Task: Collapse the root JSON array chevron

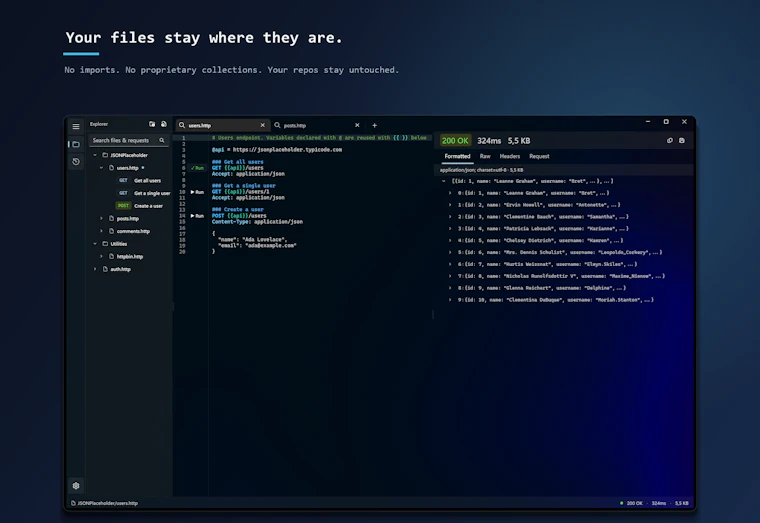Action: click(x=443, y=181)
